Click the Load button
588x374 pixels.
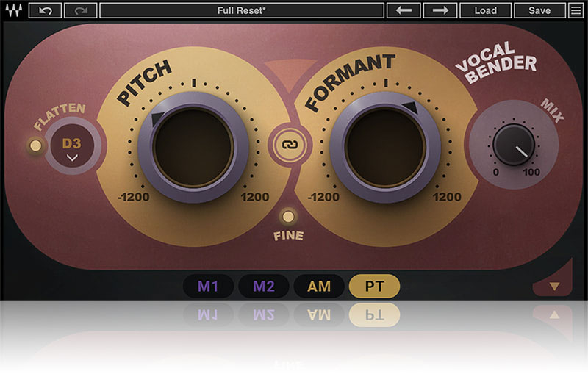[x=485, y=10]
